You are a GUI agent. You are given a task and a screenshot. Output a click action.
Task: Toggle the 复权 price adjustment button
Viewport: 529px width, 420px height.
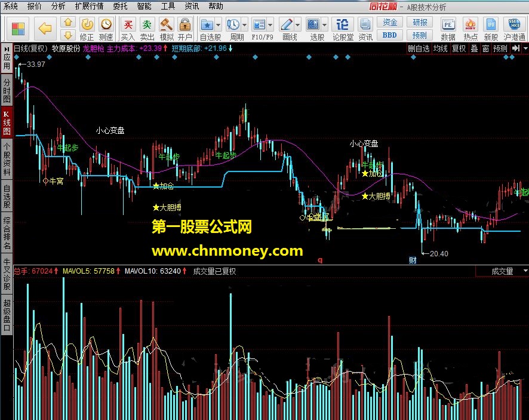(459, 48)
